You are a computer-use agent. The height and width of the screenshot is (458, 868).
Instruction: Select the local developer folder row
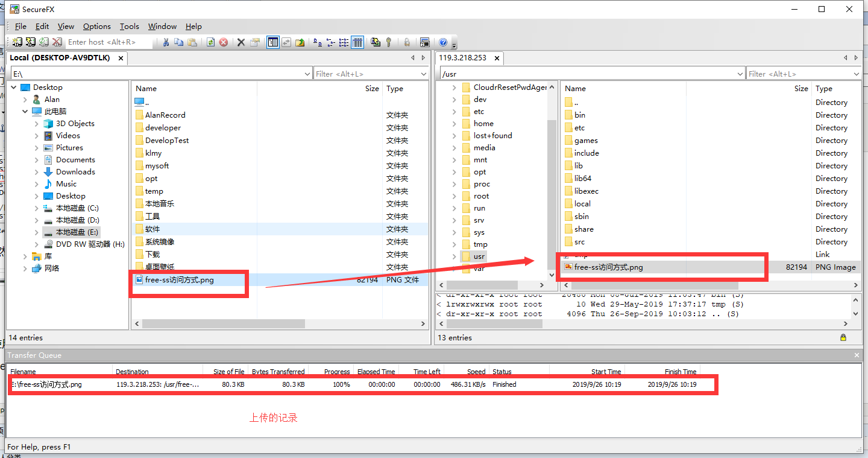point(163,128)
